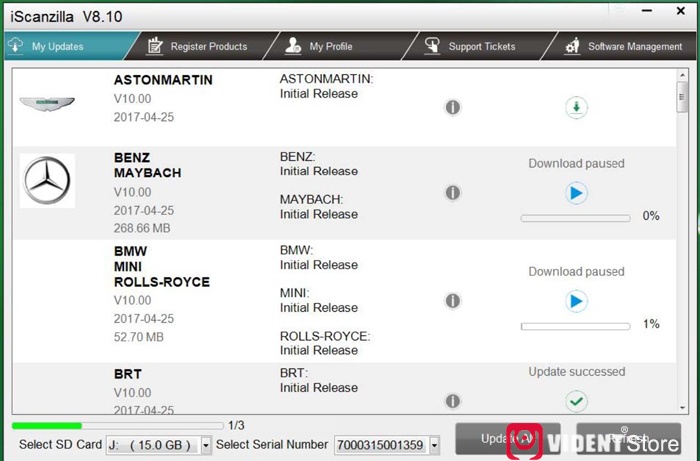Viewport: 700px width, 461px height.
Task: Click the MINI: Initial Release note
Action: (x=319, y=300)
